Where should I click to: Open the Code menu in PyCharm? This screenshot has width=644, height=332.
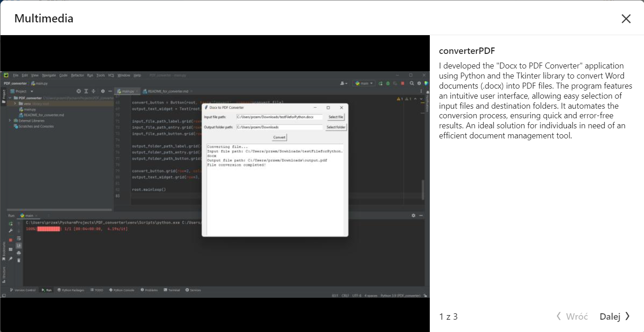tap(63, 75)
